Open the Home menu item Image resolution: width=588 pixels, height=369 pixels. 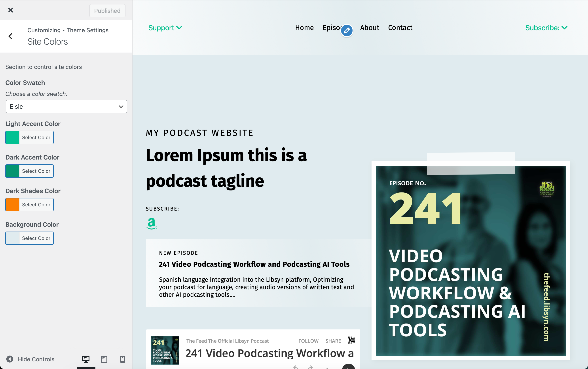pos(304,28)
